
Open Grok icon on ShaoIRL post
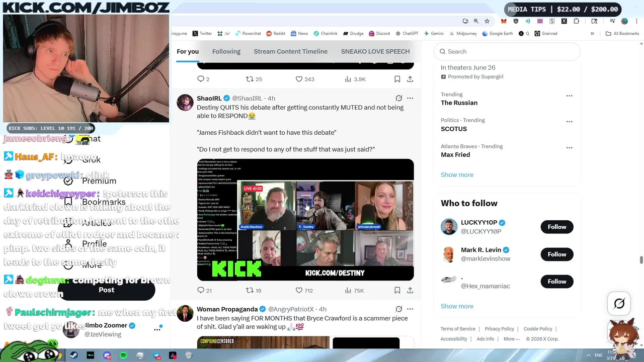click(x=398, y=98)
